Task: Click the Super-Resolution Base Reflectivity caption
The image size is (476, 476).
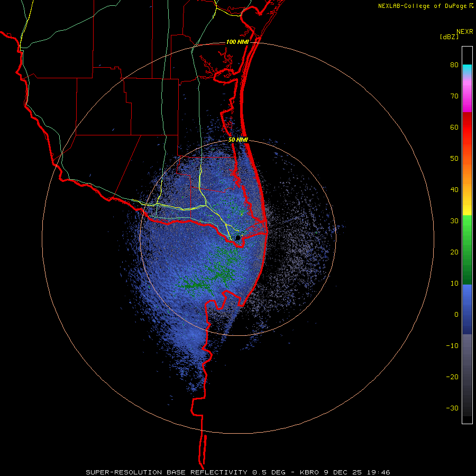Action: 237,472
